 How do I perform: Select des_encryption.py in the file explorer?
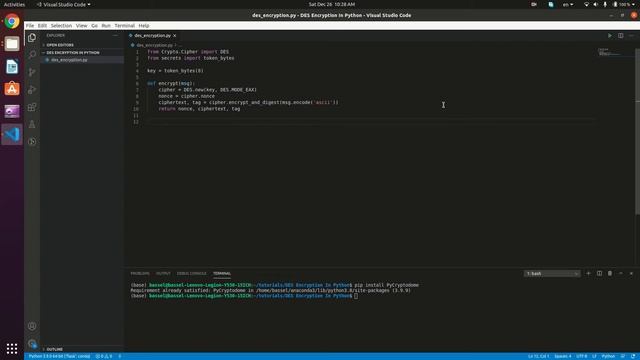[x=69, y=60]
